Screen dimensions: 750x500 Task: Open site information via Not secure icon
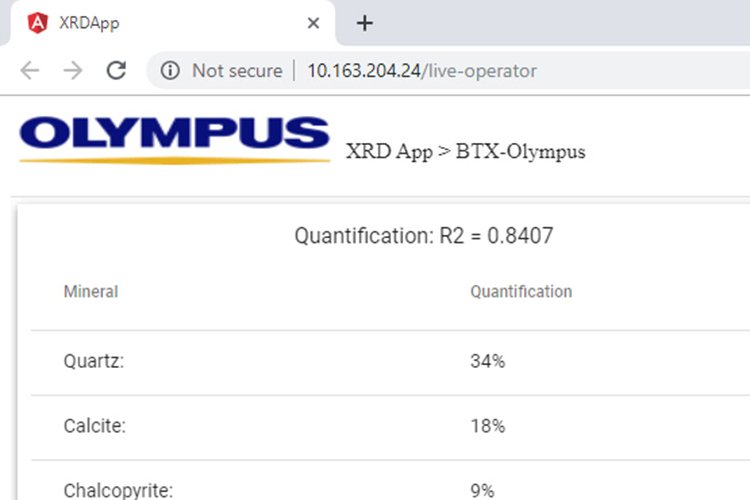[170, 70]
